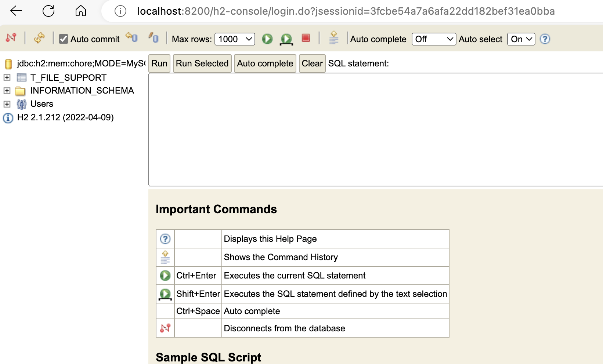Open the Auto select On dropdown
Viewport: 603px width, 364px height.
521,39
